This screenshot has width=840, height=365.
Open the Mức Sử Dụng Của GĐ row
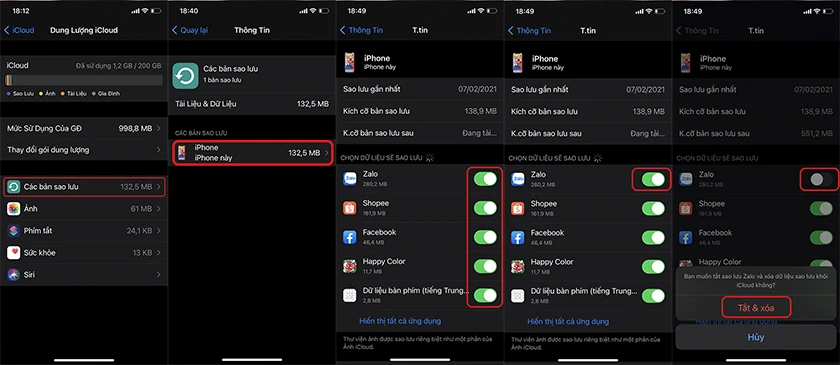click(84, 129)
